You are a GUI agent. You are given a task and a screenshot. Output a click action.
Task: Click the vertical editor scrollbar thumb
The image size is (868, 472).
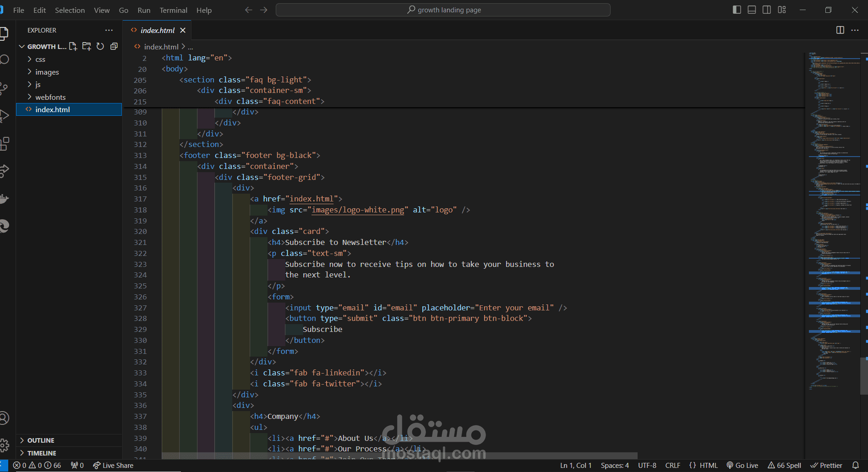[864, 375]
